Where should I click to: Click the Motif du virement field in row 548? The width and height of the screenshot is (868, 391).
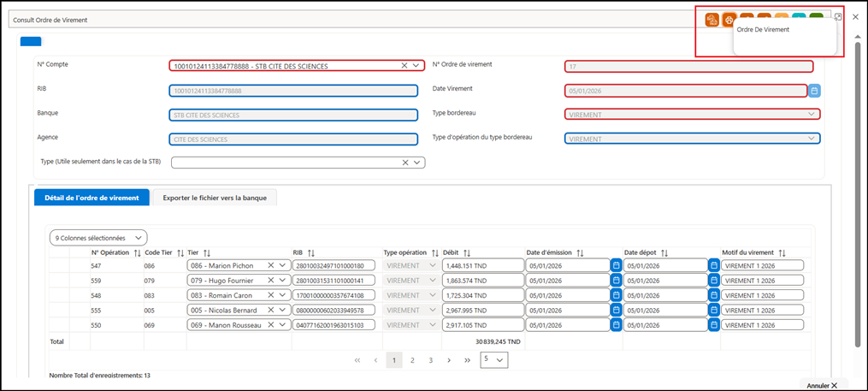pyautogui.click(x=762, y=295)
